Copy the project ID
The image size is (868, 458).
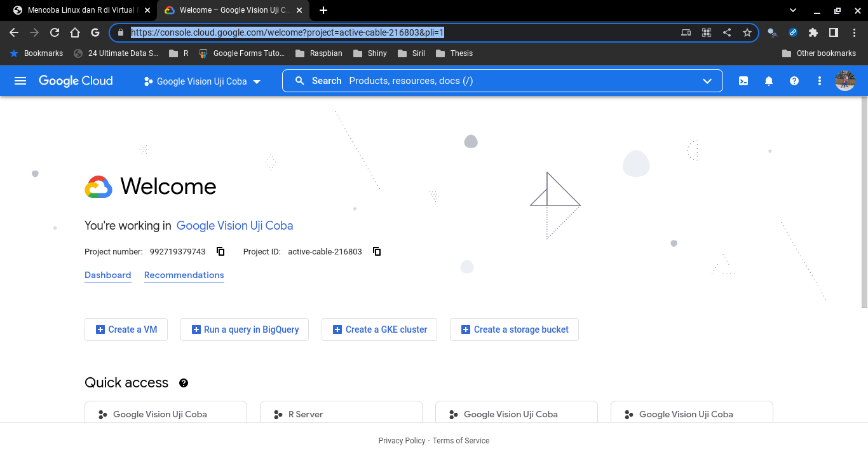click(x=377, y=251)
